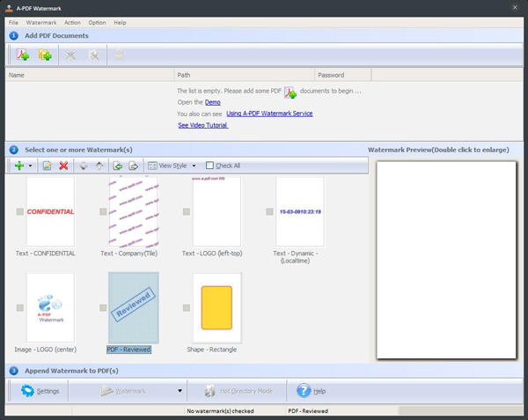Add a PDF file to the list
The height and width of the screenshot is (420, 528).
(23, 55)
